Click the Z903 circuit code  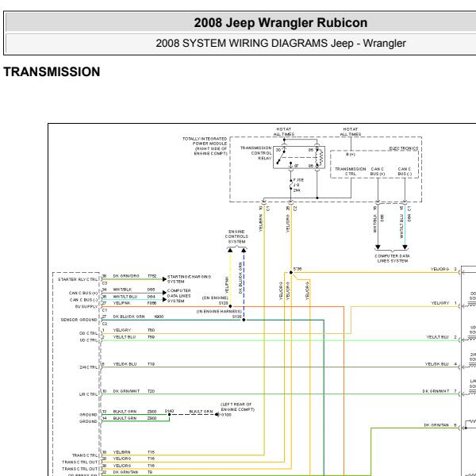pyautogui.click(x=152, y=412)
